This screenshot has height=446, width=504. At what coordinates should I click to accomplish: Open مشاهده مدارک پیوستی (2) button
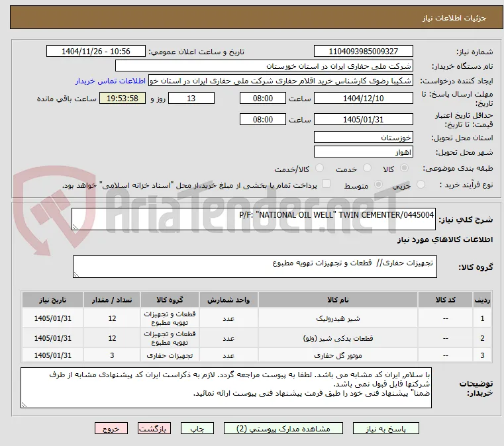(x=283, y=429)
